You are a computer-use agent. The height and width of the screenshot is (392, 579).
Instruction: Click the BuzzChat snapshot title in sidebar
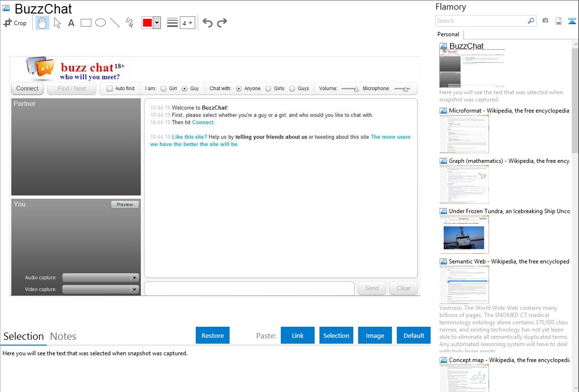point(466,46)
